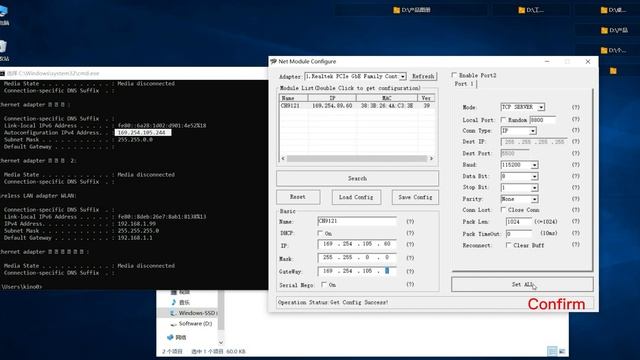
Task: Open 音乐 music folder in Explorer sidebar
Action: click(180, 302)
